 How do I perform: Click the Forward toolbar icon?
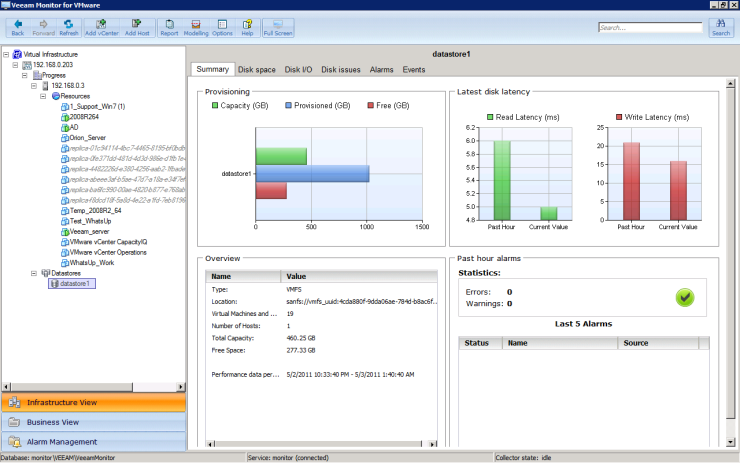pos(43,24)
